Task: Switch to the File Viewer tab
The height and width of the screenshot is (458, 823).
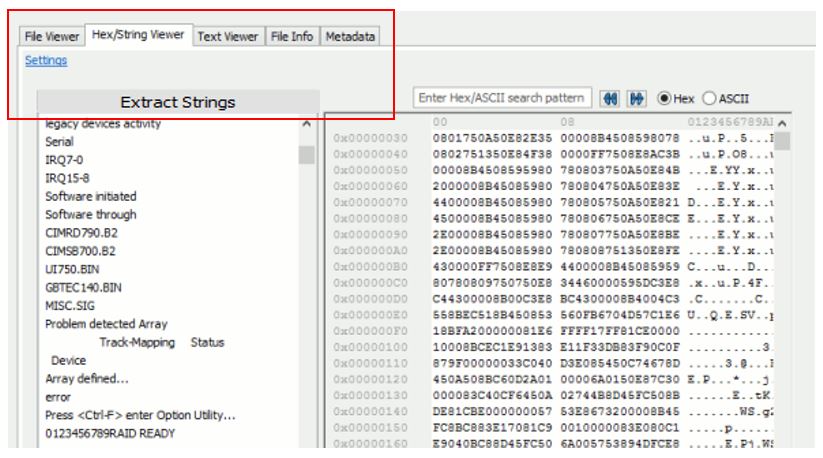Action: coord(51,36)
